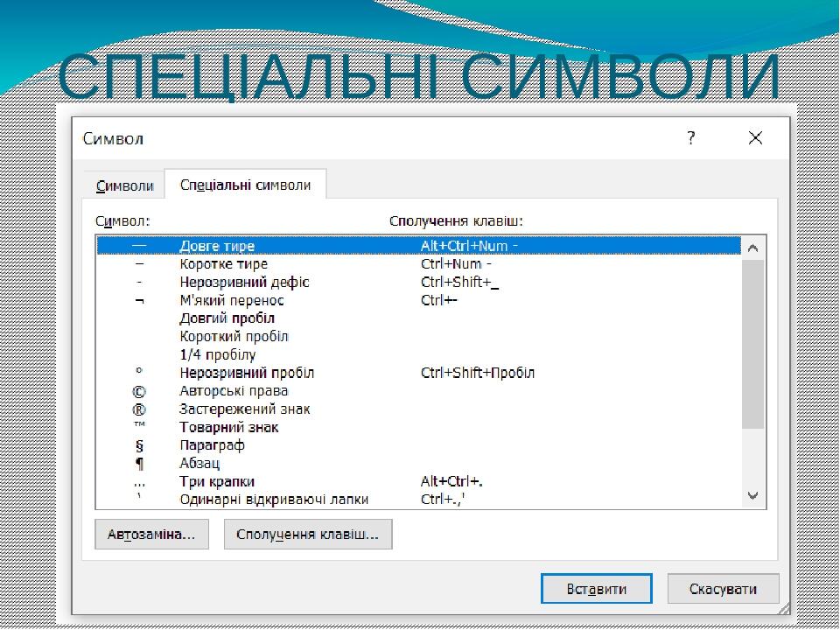The width and height of the screenshot is (840, 630).
Task: Pick the М'який перенос entry
Action: point(419,300)
